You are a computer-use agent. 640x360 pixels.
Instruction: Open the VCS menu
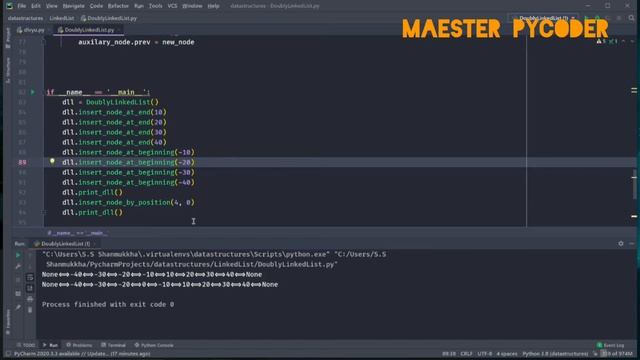[x=172, y=6]
